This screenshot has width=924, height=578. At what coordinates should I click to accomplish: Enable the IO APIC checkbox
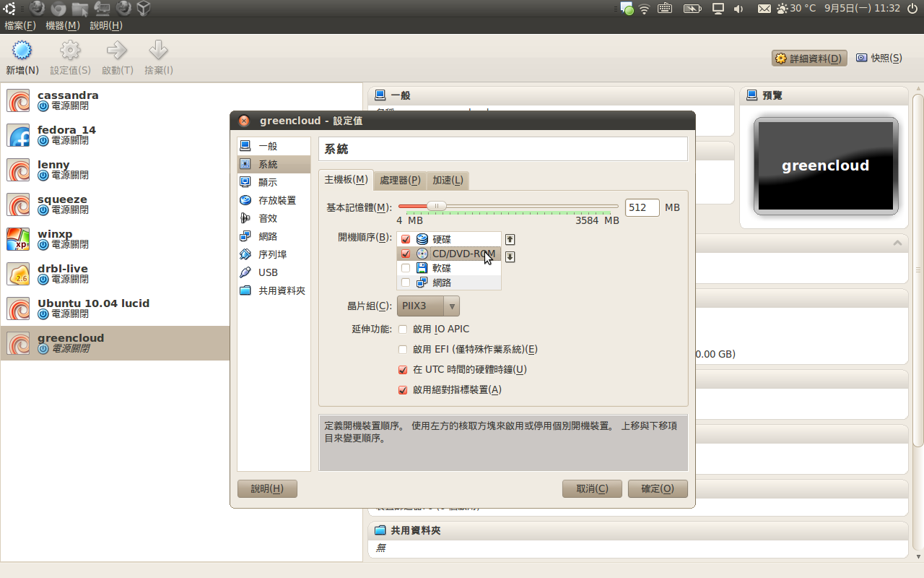[x=403, y=329]
